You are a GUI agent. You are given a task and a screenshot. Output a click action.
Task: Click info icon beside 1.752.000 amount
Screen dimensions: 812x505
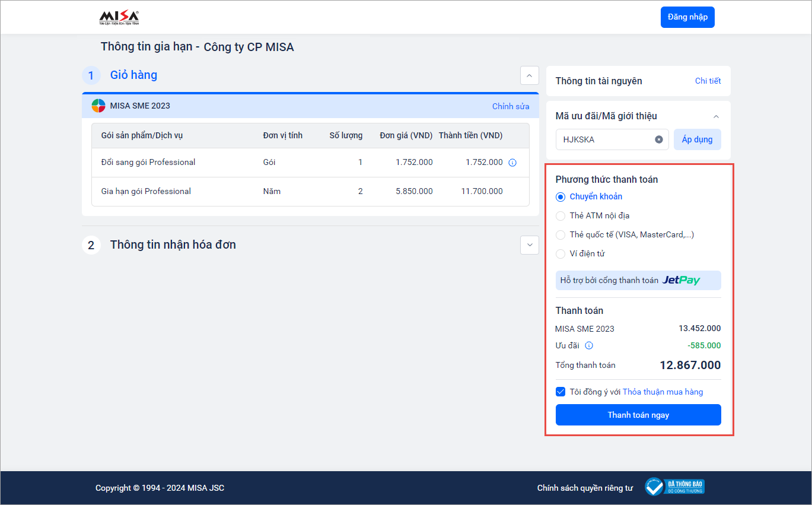[x=512, y=163]
